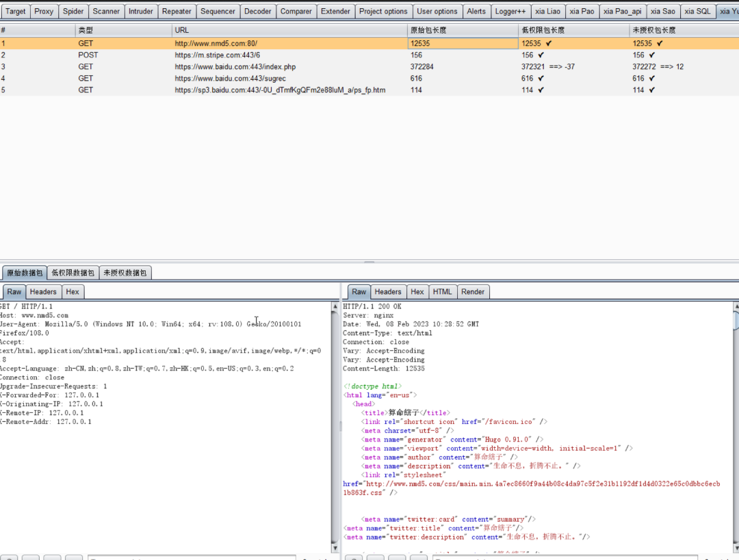Screen dimensions: 739x560
Task: Switch response pane to HTML view
Action: 442,292
